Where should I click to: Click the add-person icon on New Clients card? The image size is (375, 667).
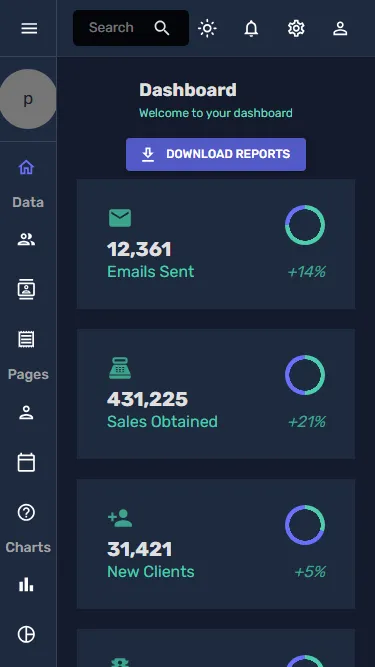click(120, 519)
